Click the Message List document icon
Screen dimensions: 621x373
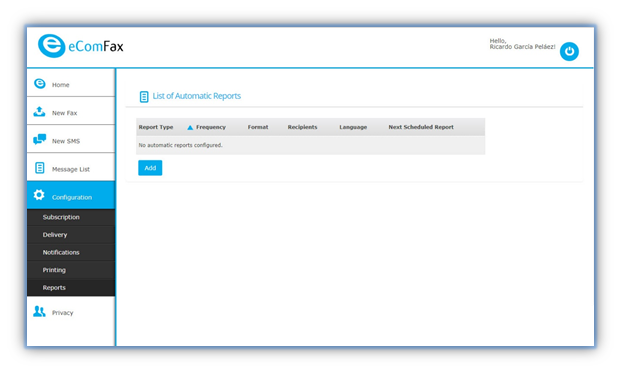(40, 168)
